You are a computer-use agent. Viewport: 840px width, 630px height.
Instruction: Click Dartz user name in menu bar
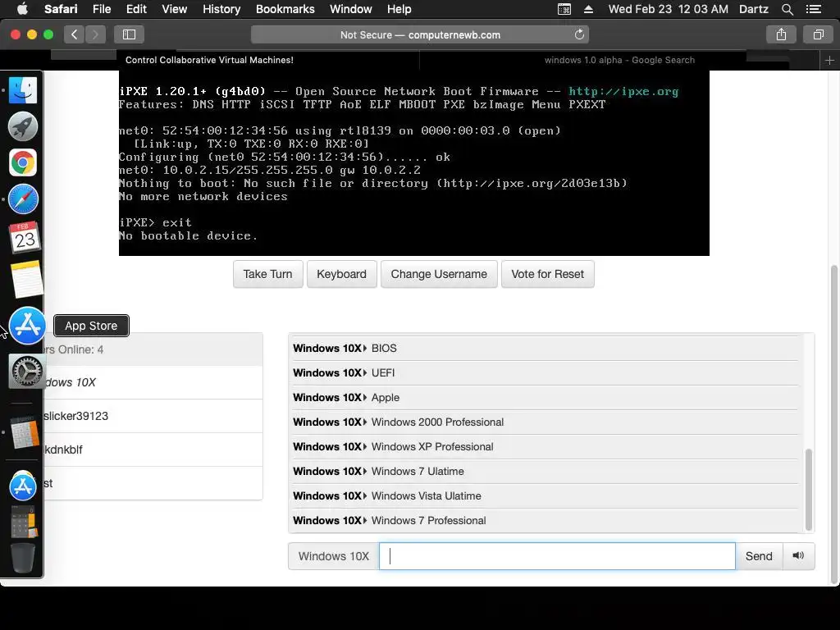(753, 9)
